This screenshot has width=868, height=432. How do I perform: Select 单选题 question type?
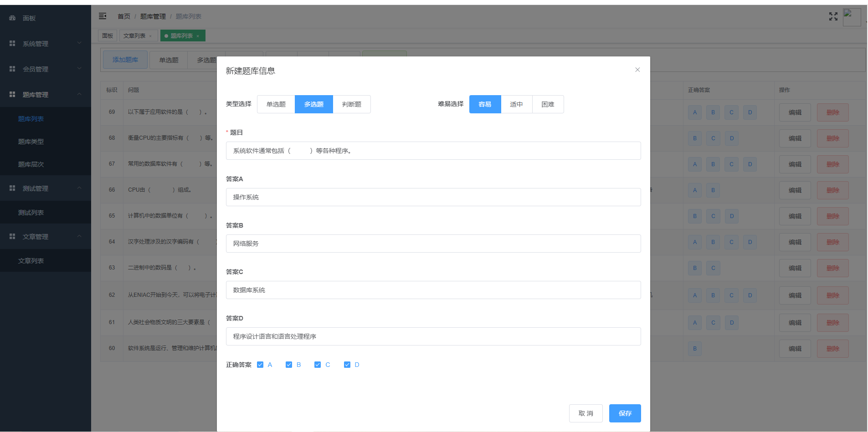pyautogui.click(x=276, y=104)
